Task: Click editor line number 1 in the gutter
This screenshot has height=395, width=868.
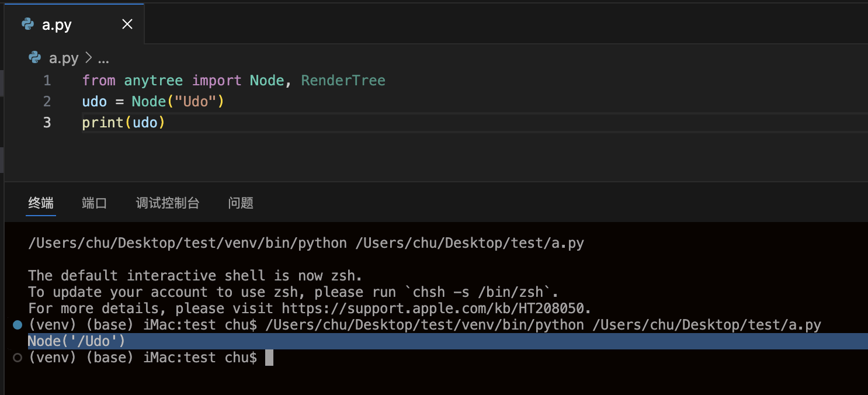Action: pos(47,81)
